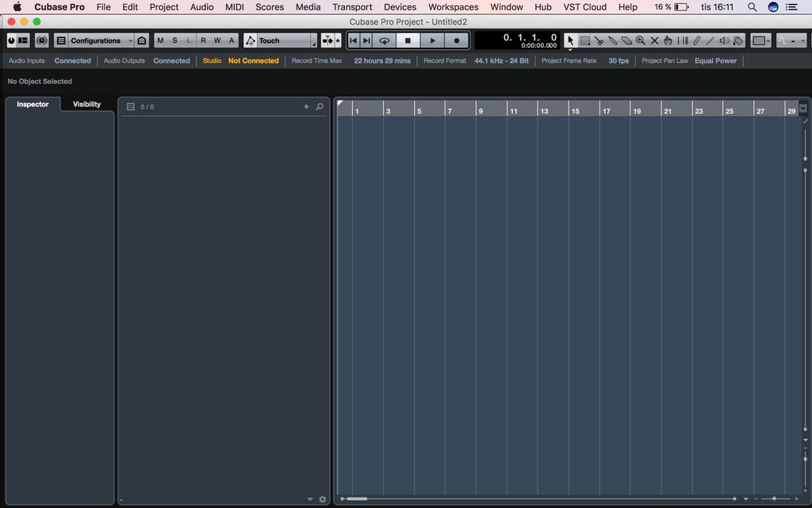Viewport: 812px width, 508px height.
Task: Toggle Read automation R button
Action: [203, 40]
